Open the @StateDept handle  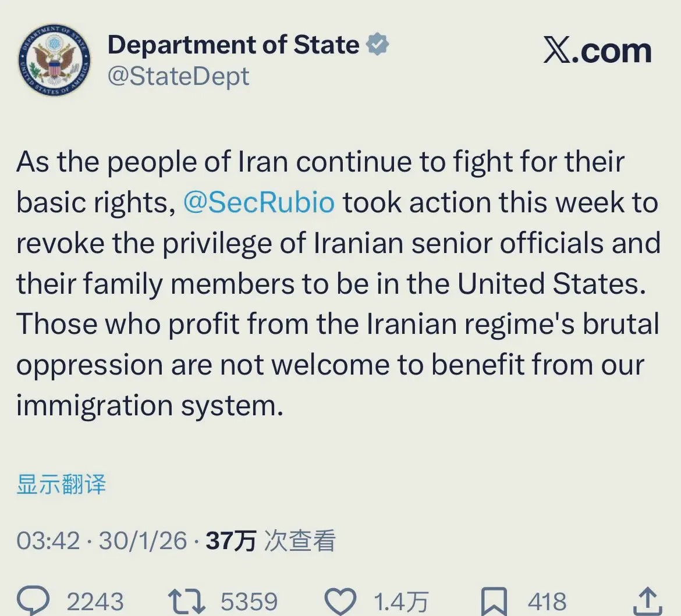pos(179,77)
